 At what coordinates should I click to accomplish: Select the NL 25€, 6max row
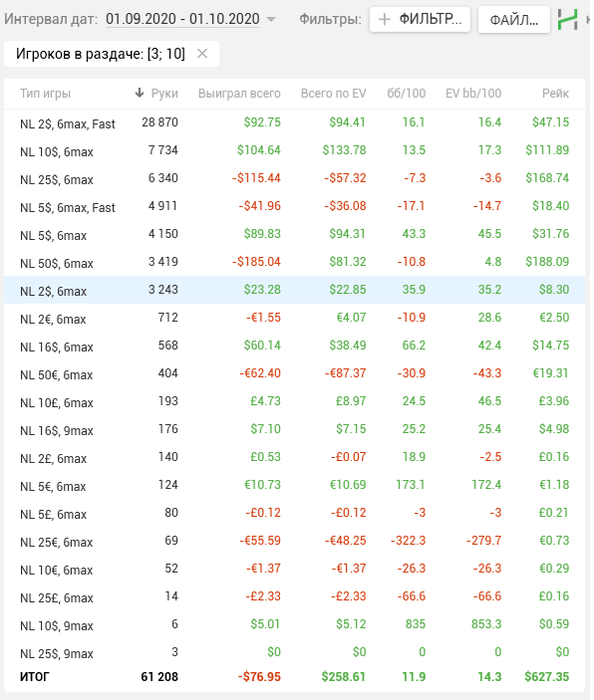[295, 541]
